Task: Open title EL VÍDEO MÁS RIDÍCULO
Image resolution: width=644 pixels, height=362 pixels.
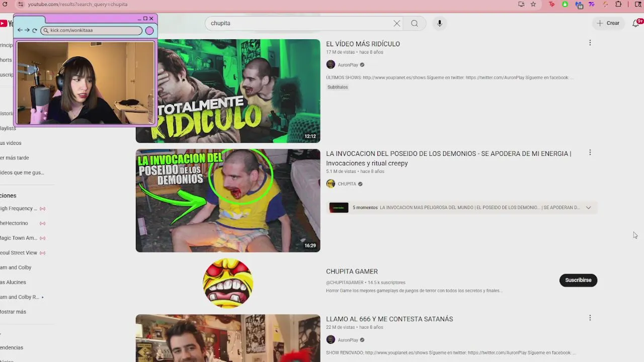Action: click(x=363, y=44)
